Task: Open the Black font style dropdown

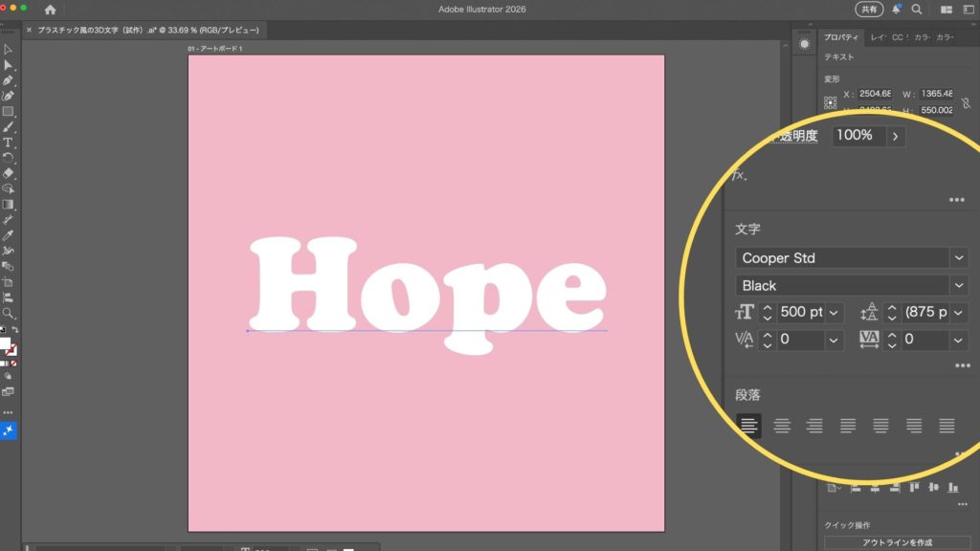Action: click(x=959, y=285)
